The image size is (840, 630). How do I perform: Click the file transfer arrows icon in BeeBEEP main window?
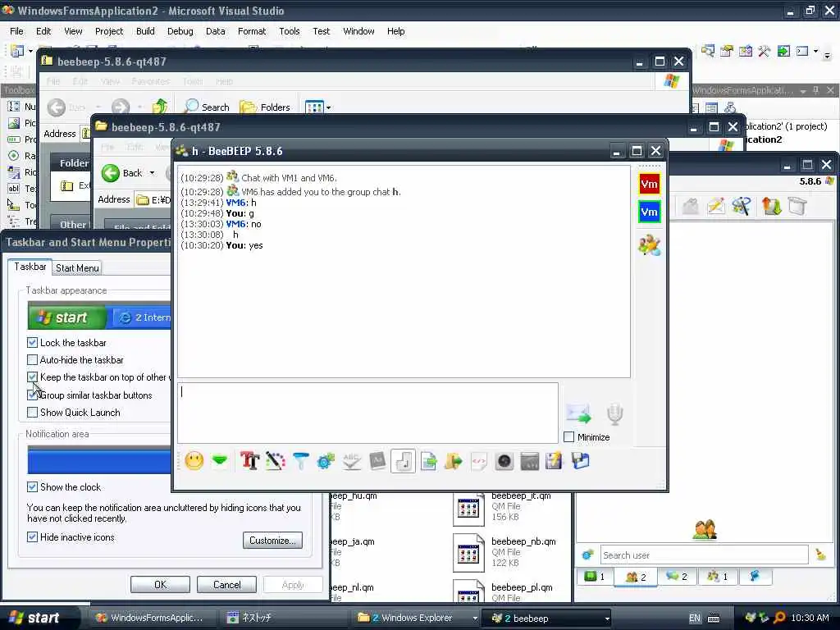pos(771,206)
